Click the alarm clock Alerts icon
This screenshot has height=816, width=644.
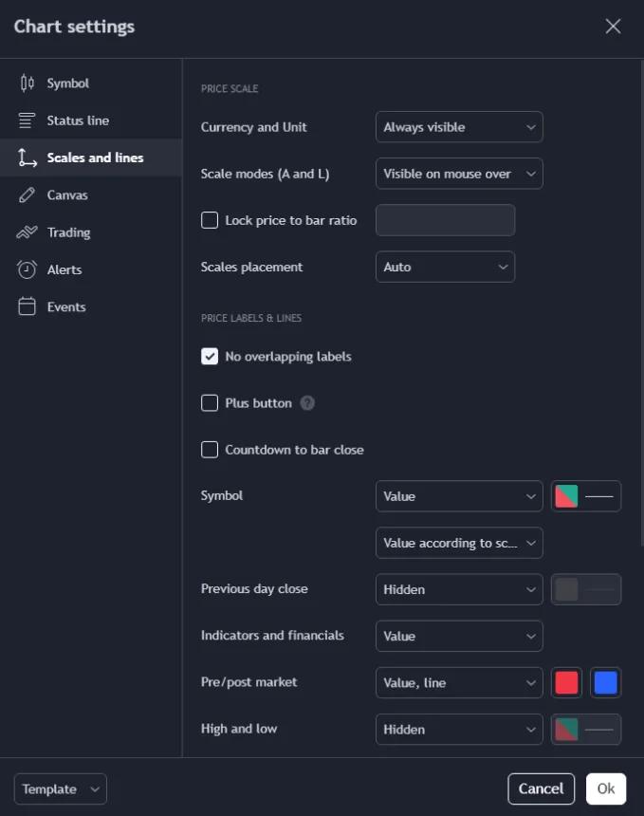(28, 269)
